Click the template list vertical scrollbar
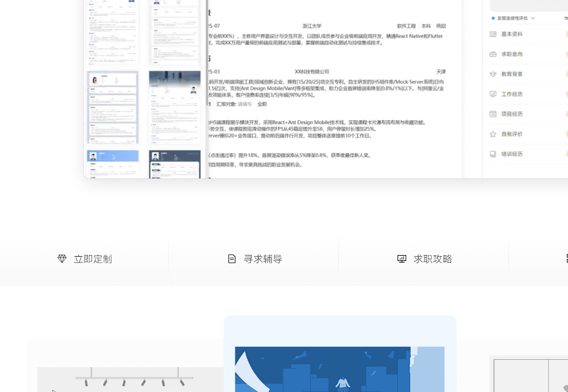This screenshot has width=568, height=392. click(207, 52)
